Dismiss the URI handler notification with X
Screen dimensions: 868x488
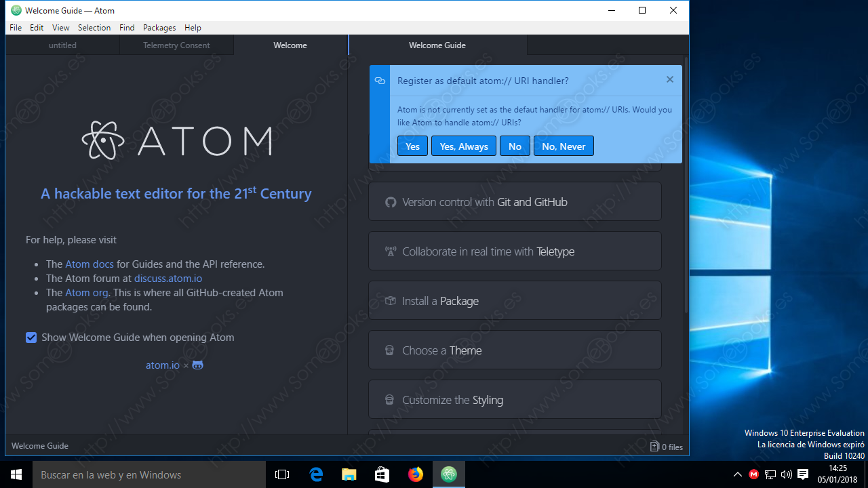coord(669,79)
